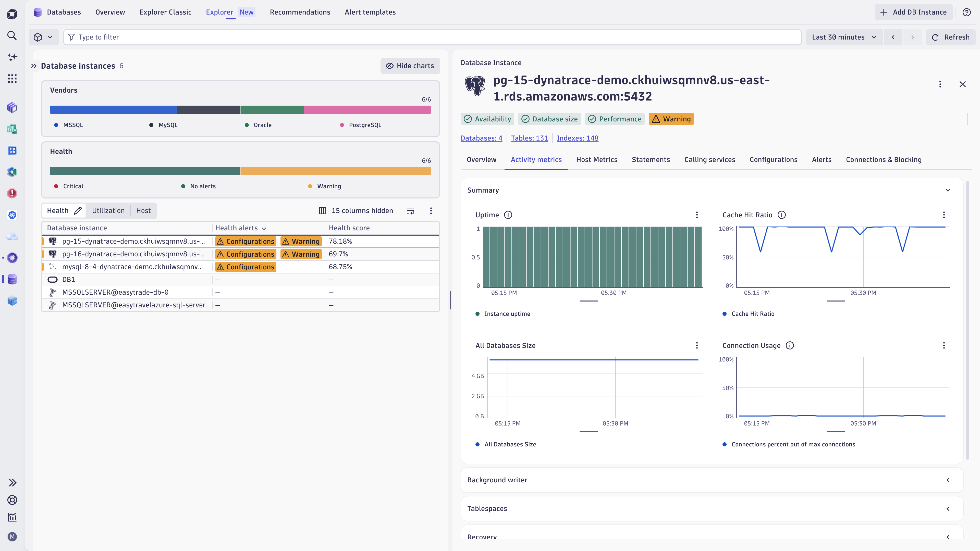
Task: Click the Add DB Instance button
Action: point(913,12)
